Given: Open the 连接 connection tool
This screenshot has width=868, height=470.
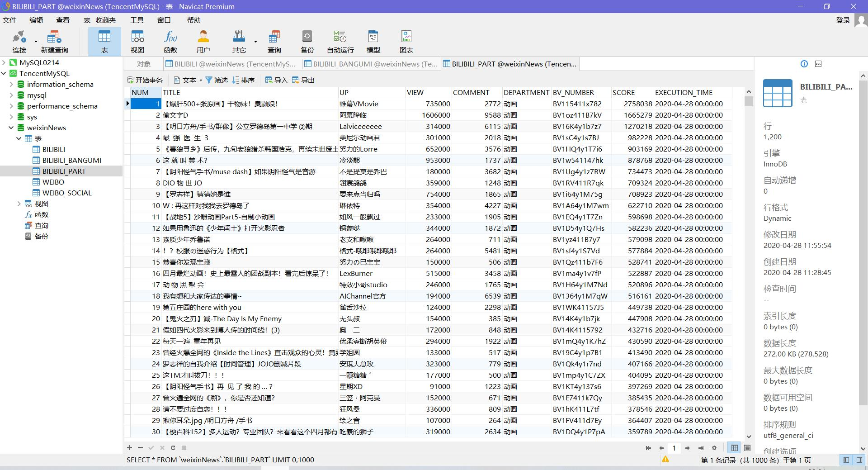Looking at the screenshot, I should tap(19, 42).
